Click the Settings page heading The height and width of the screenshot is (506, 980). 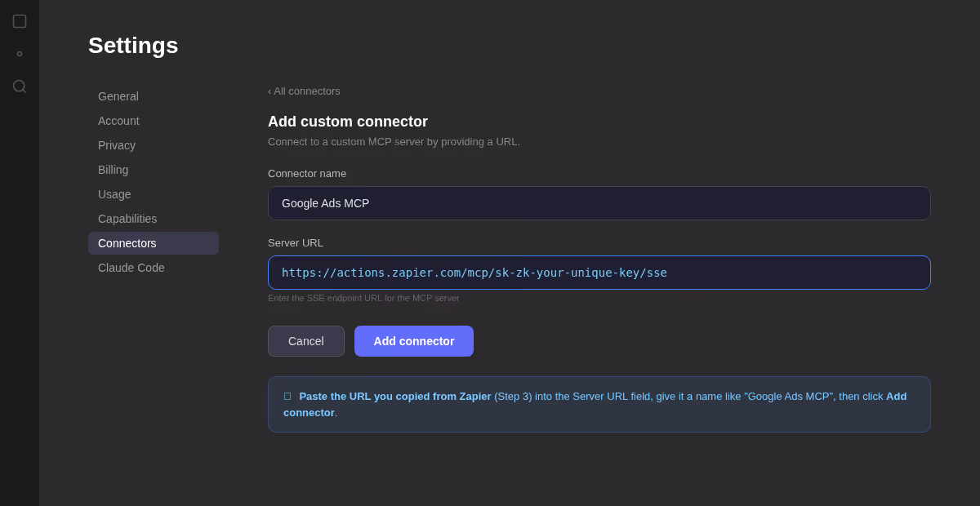point(133,46)
